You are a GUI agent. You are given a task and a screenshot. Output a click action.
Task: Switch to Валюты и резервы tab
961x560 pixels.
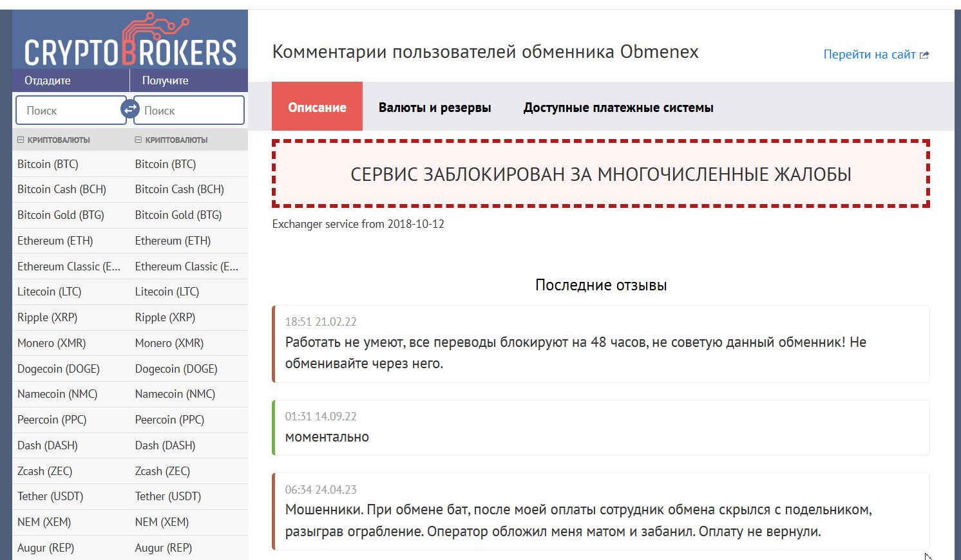click(x=435, y=107)
